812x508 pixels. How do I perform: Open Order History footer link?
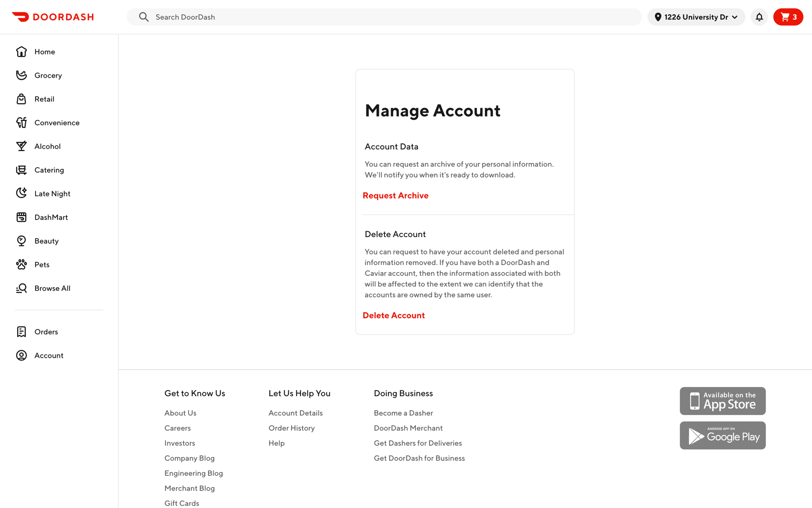pos(291,428)
